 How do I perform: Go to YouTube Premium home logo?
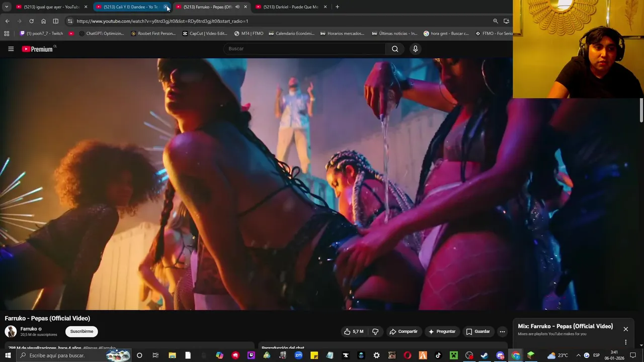pos(37,49)
